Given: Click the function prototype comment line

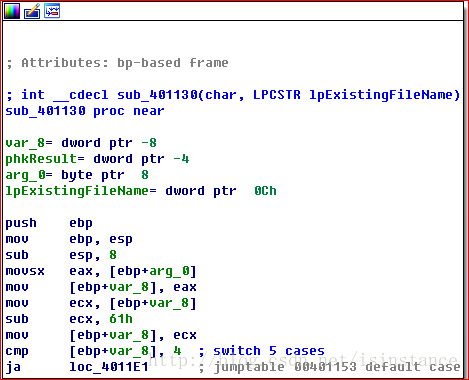Looking at the screenshot, I should 233,95.
